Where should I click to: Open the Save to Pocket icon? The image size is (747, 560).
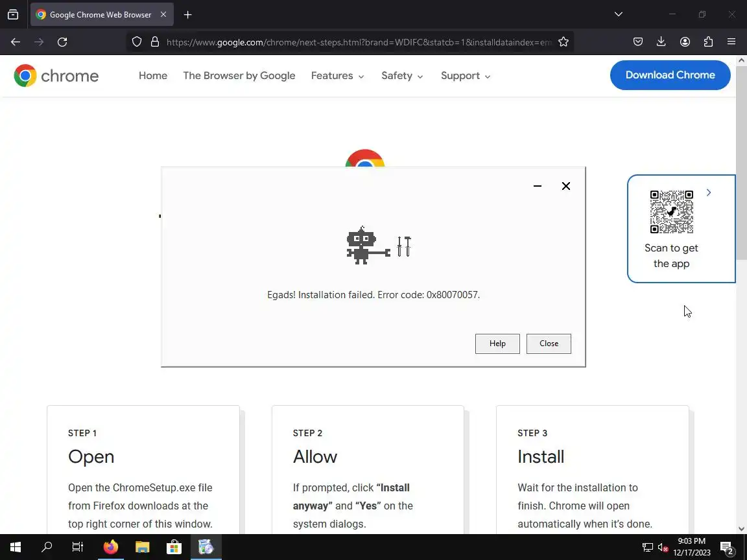[x=638, y=42]
